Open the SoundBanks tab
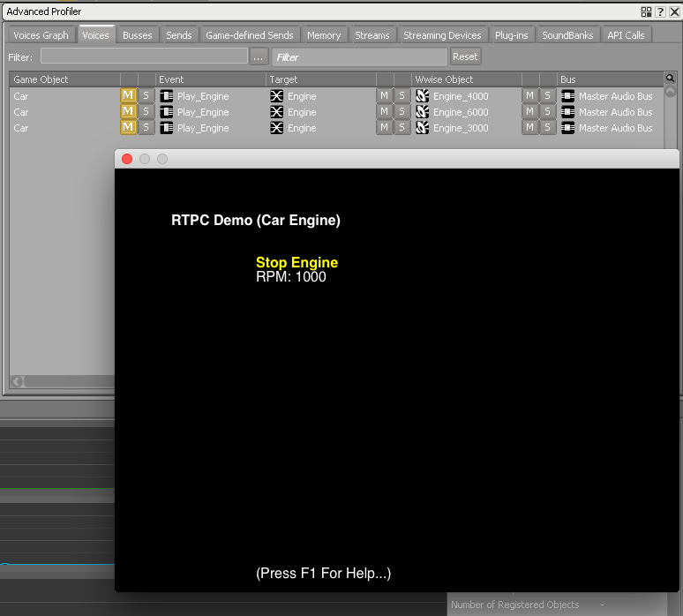 point(567,35)
